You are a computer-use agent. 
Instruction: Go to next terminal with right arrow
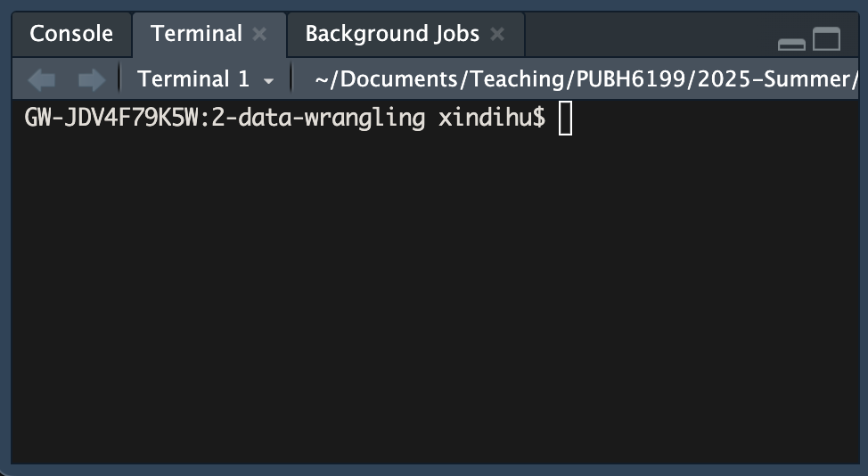[x=91, y=80]
